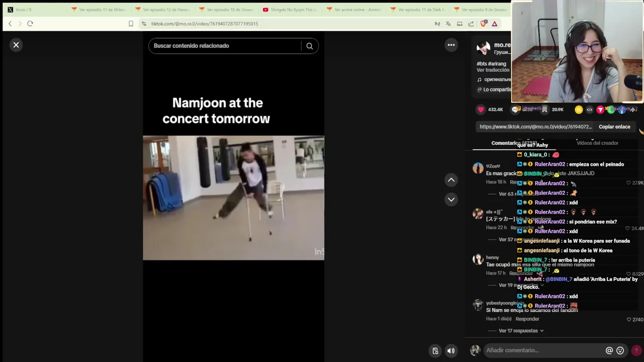
Task: Open the ♬ оригинальный sound link
Action: tap(494, 79)
